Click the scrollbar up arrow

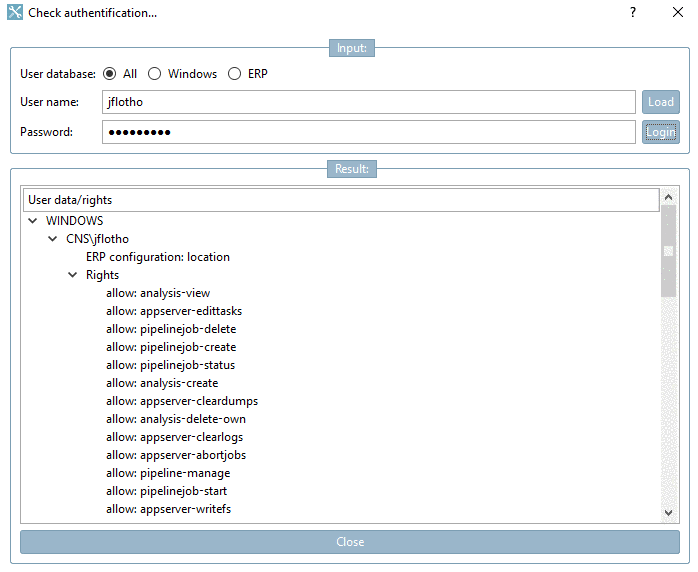click(x=668, y=197)
